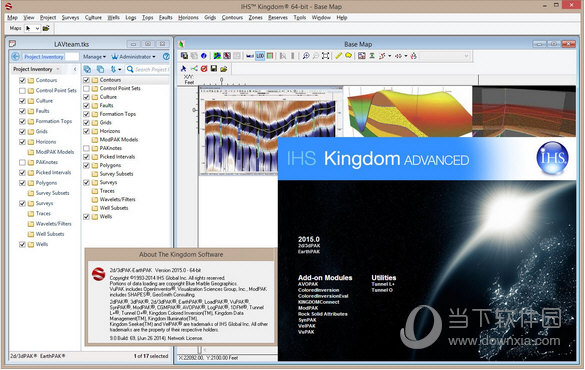Open the Help menu
This screenshot has width=585, height=370.
(x=342, y=18)
